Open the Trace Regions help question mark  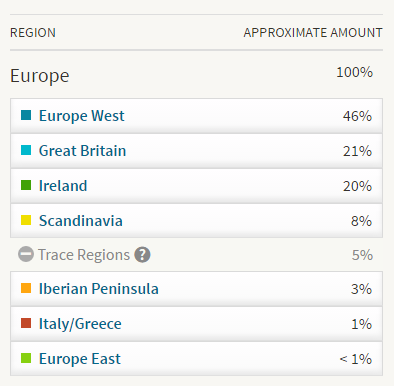(142, 255)
